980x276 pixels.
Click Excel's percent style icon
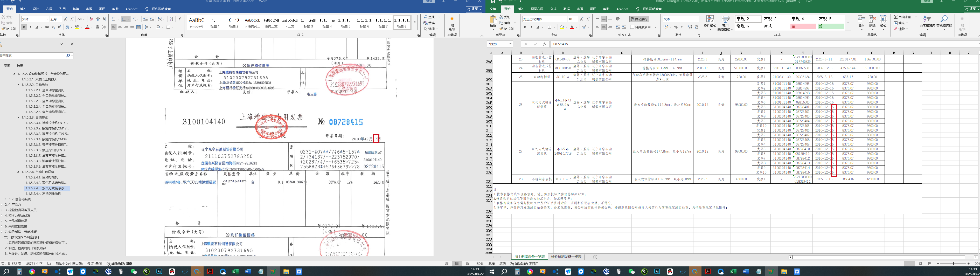click(676, 27)
